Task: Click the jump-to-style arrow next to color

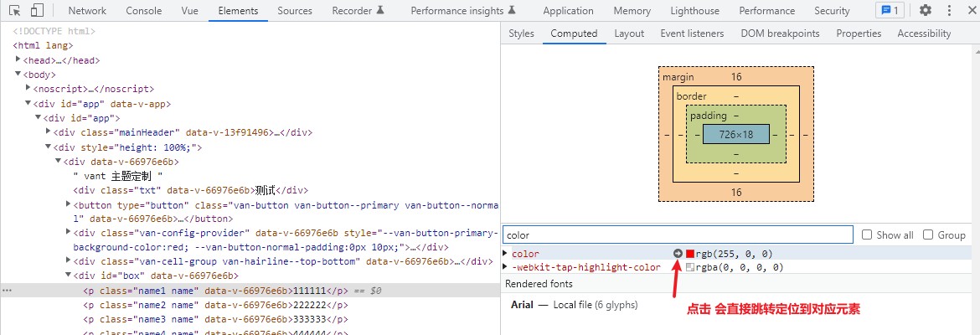Action: click(678, 254)
